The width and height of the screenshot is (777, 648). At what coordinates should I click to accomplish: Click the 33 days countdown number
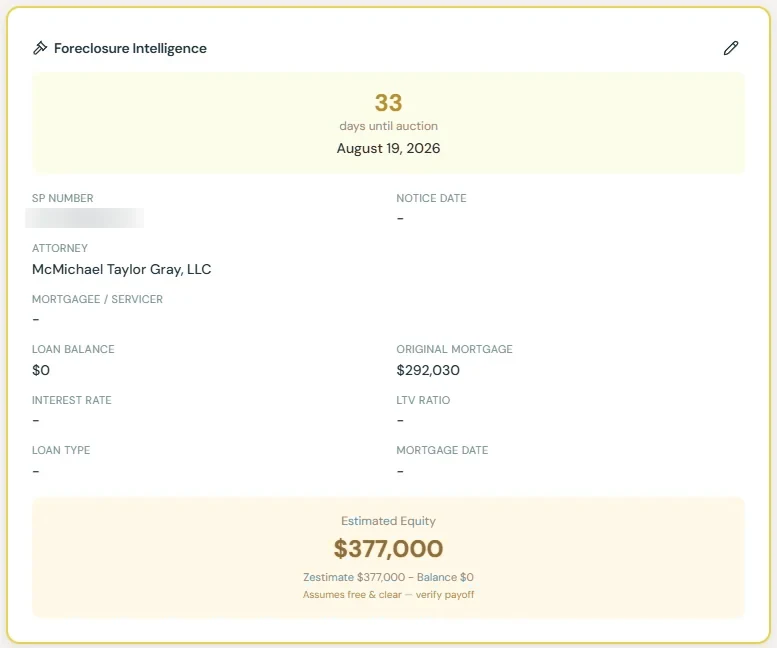pos(388,103)
